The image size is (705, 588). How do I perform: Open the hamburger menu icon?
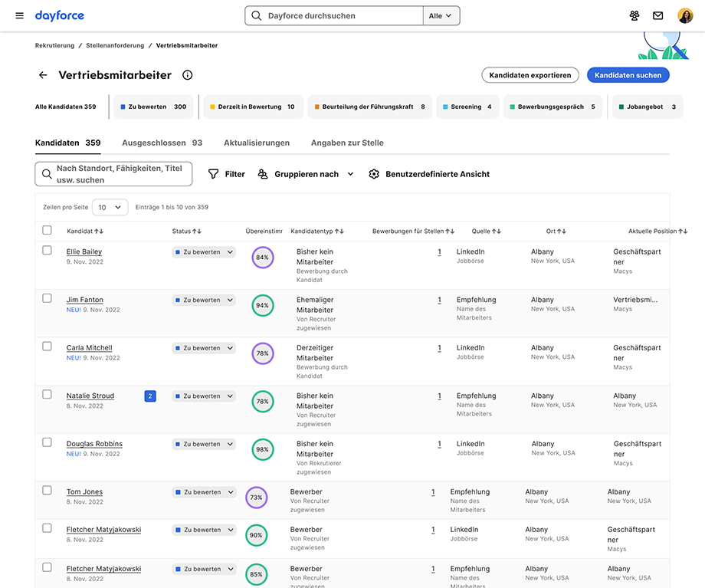(x=19, y=15)
